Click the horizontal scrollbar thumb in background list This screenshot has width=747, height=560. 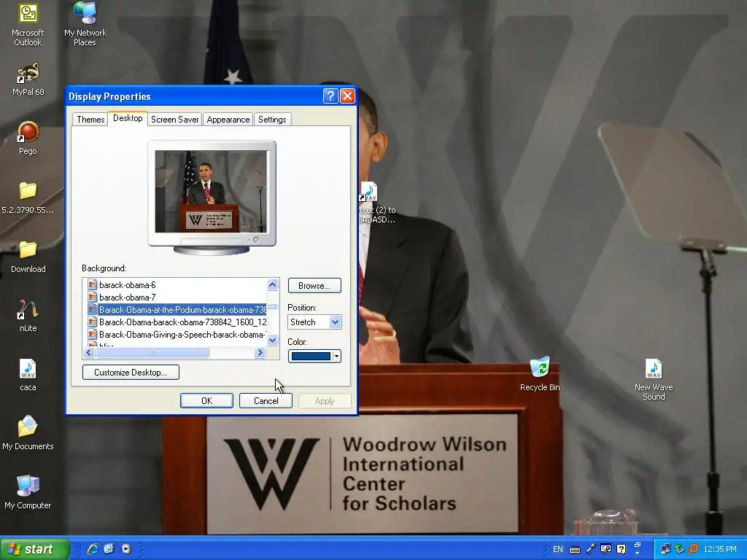pyautogui.click(x=152, y=353)
